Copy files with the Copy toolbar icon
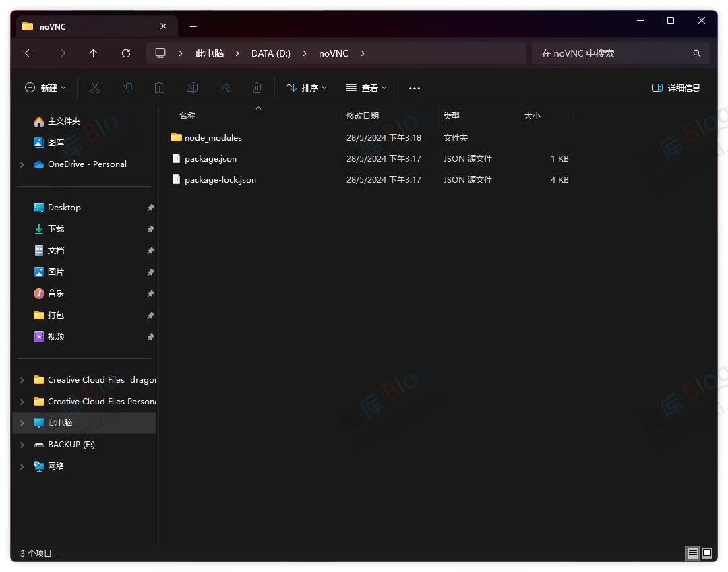Viewport: 728px width, 572px height. click(x=127, y=88)
